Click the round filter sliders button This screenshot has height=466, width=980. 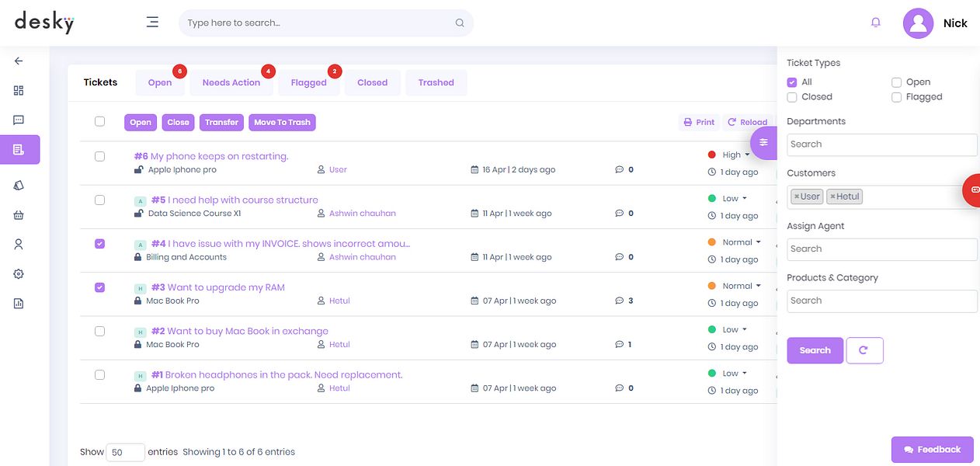764,142
